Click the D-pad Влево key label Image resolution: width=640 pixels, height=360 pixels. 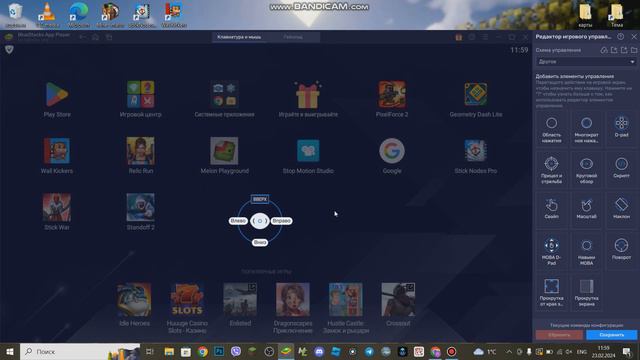coord(238,221)
